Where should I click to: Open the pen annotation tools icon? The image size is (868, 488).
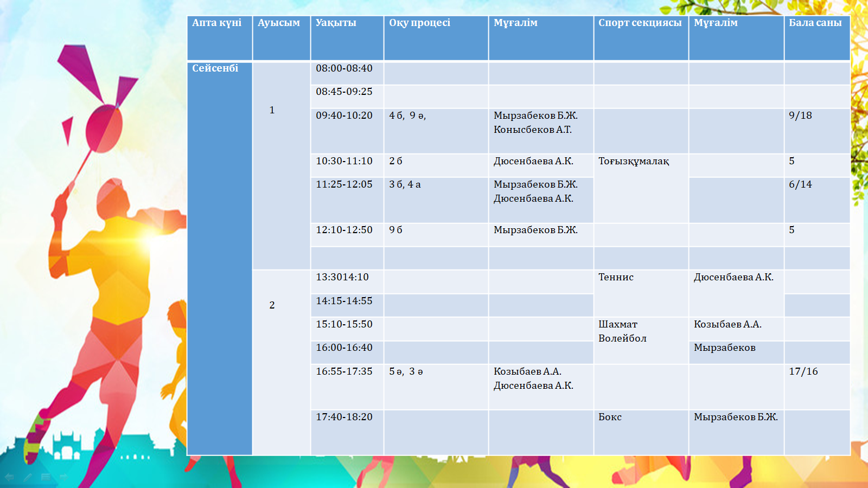(27, 477)
